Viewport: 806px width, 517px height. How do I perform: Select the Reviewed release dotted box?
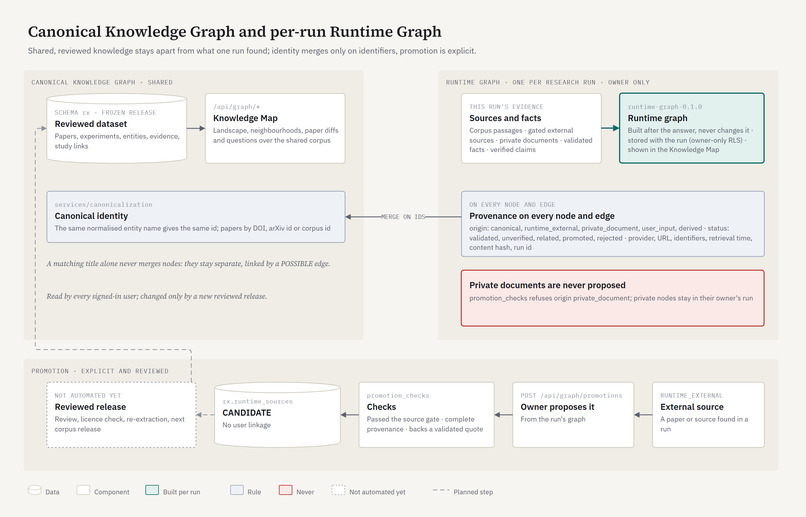[x=121, y=415]
